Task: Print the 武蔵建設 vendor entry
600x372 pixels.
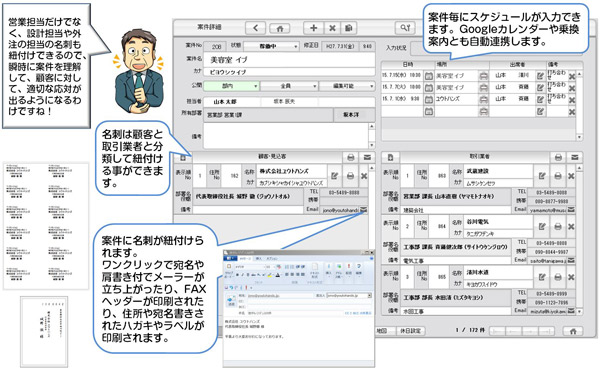Action: [558, 176]
